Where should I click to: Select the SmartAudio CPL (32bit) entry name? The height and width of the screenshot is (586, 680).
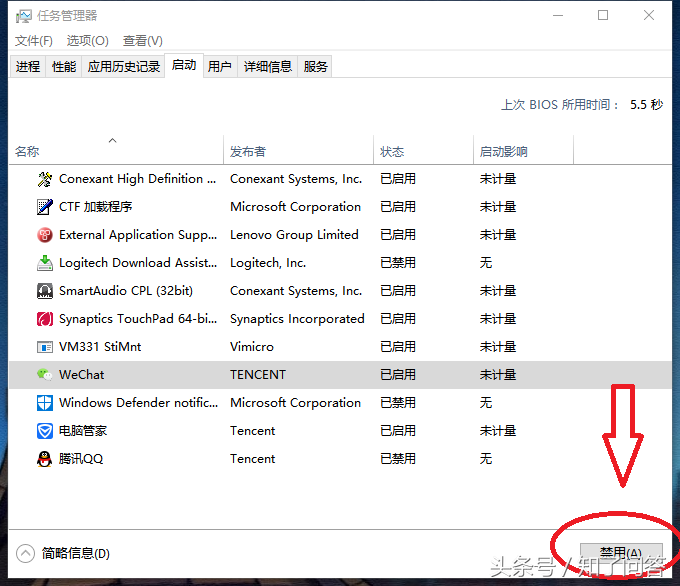pos(126,291)
